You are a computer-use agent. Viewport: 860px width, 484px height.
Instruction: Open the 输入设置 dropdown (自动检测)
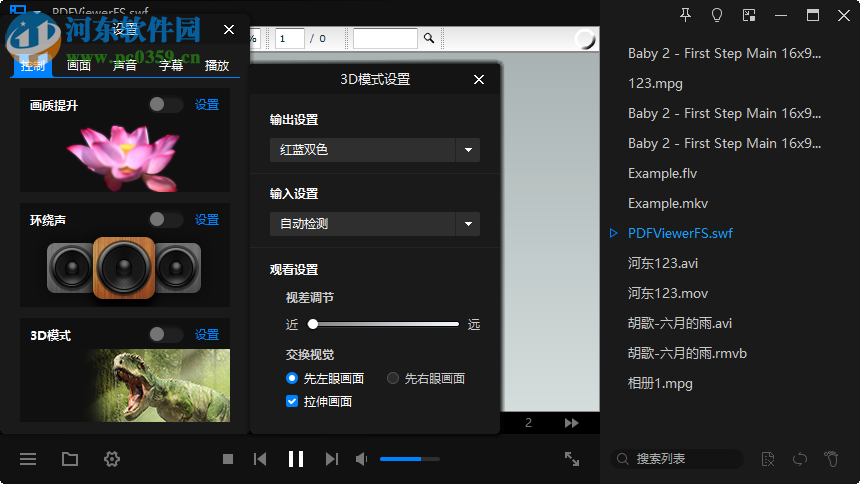coord(375,224)
